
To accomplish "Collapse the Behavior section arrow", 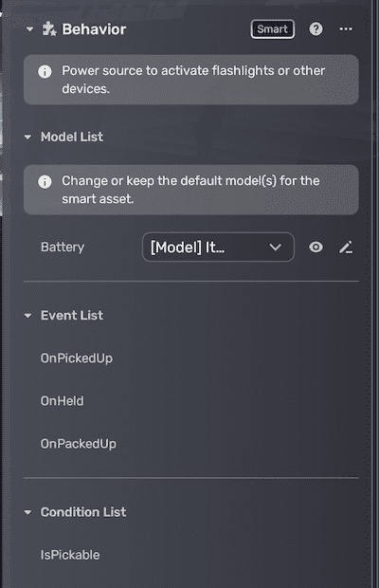I will pyautogui.click(x=29, y=28).
